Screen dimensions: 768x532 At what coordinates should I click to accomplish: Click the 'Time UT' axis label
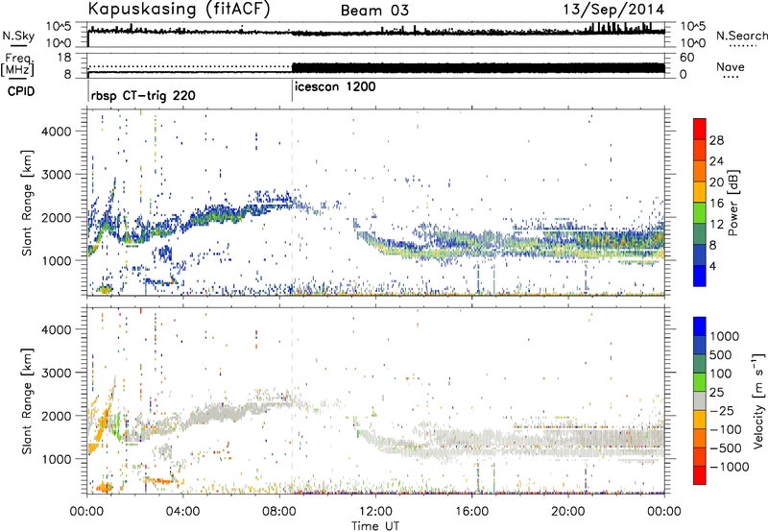point(375,525)
